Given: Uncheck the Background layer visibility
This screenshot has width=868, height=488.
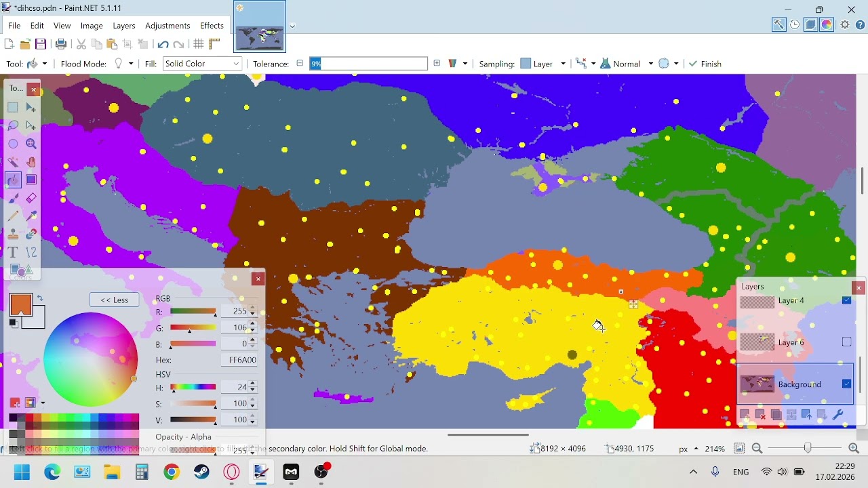Looking at the screenshot, I should [x=846, y=384].
